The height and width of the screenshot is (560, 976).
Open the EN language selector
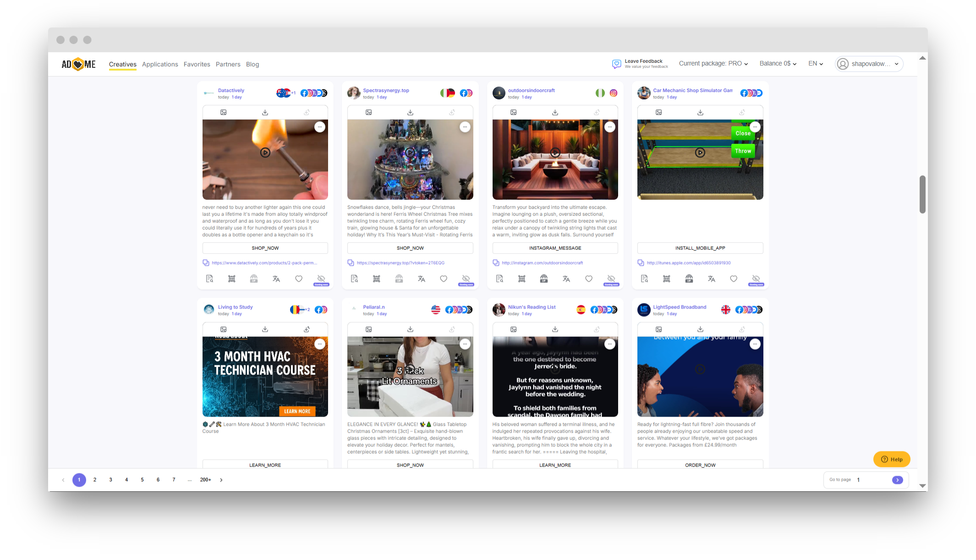click(x=815, y=64)
